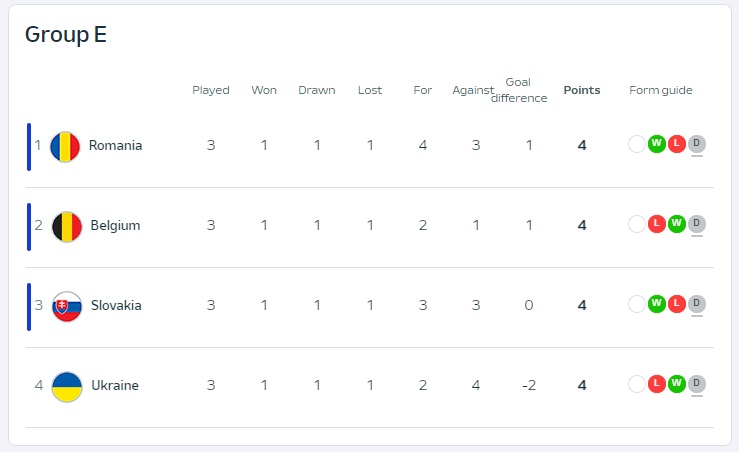Click the Ukraine flag icon
The height and width of the screenshot is (452, 739).
(66, 387)
